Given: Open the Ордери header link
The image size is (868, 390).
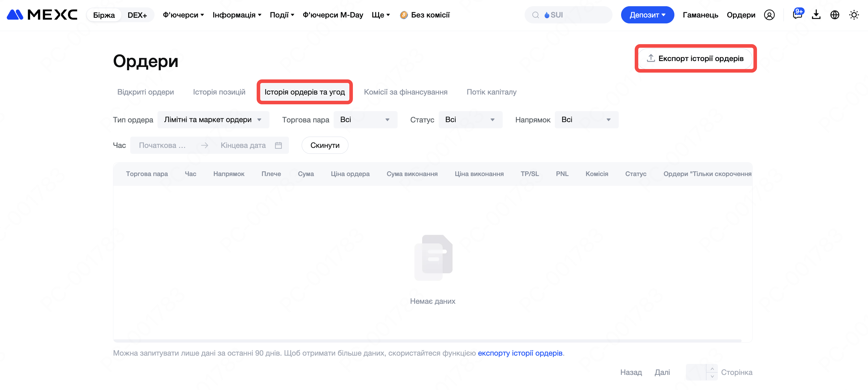Looking at the screenshot, I should 741,15.
